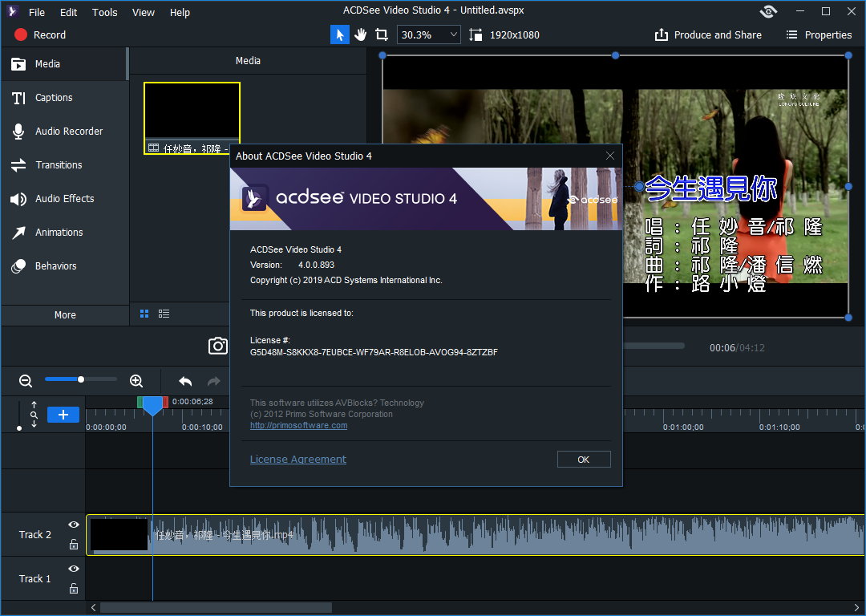Expand the More sidebar options
This screenshot has width=866, height=616.
pos(65,315)
